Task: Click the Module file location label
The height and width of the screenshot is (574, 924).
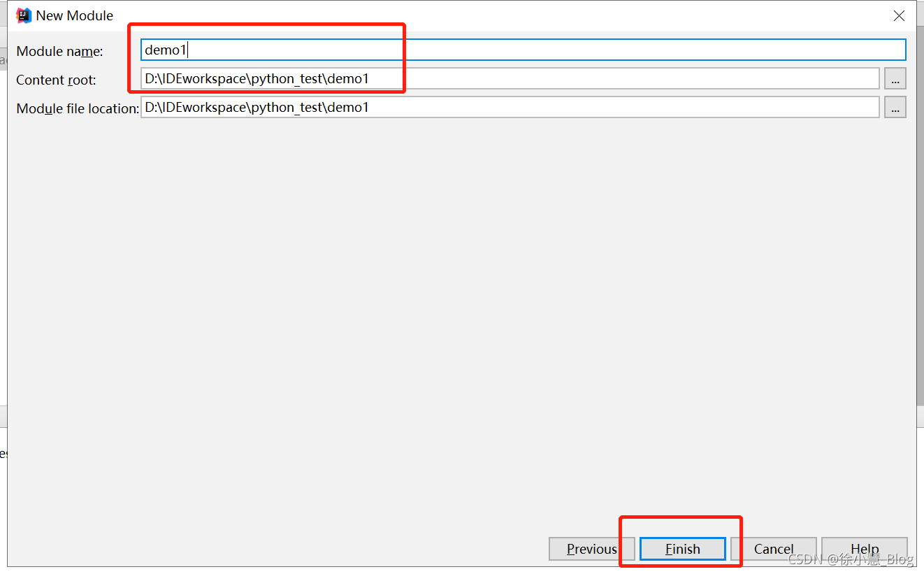Action: point(78,108)
